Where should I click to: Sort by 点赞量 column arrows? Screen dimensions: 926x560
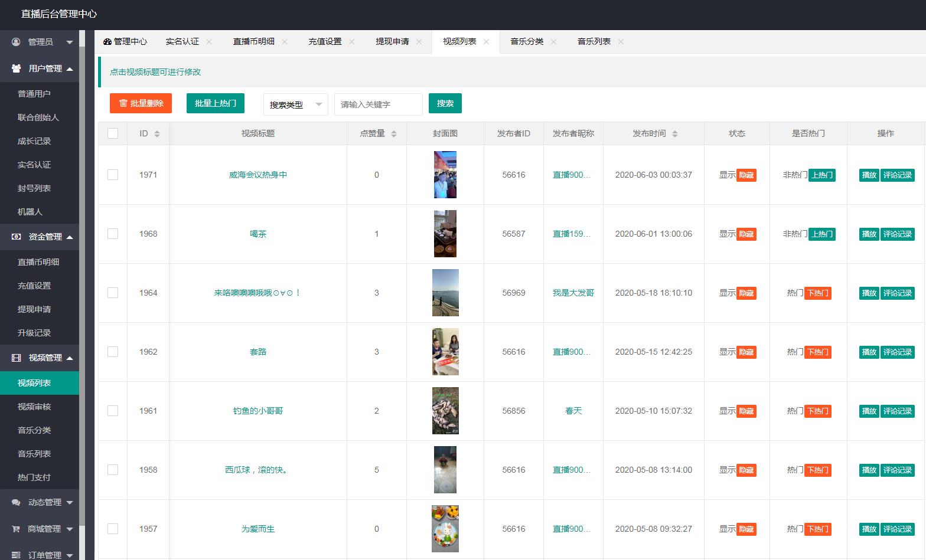point(394,134)
